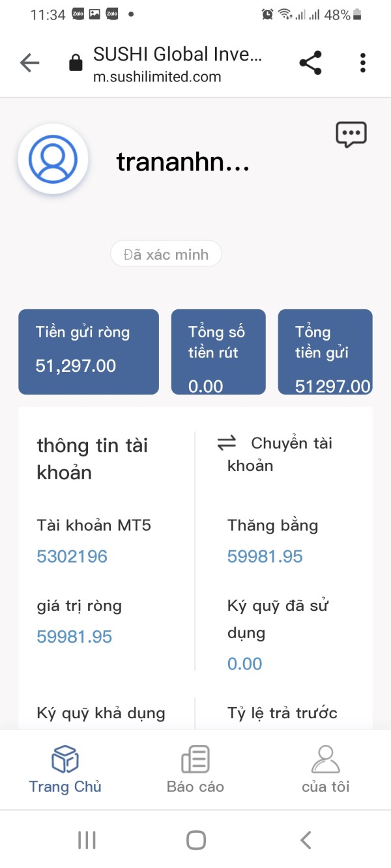Tap the Thăng bằng balance value
Screen dimensions: 391x868
pos(265,557)
